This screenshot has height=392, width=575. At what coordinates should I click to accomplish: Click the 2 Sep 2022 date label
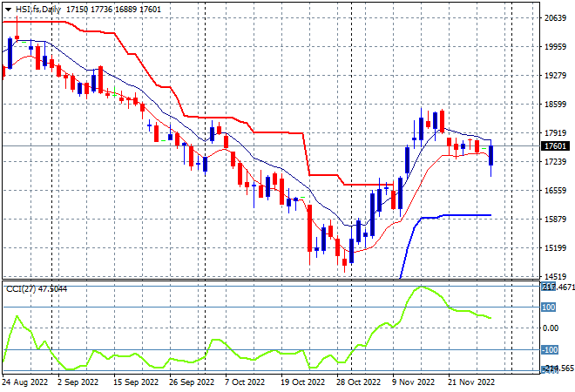(78, 382)
